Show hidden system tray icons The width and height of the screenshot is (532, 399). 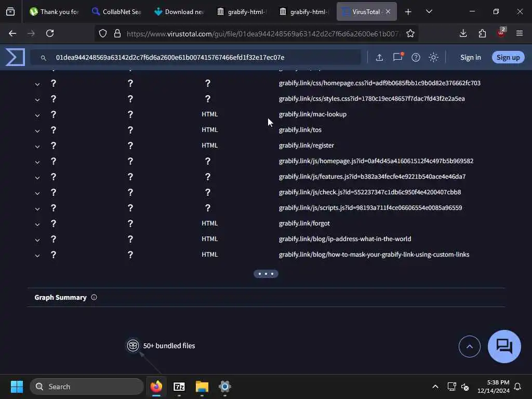click(435, 387)
